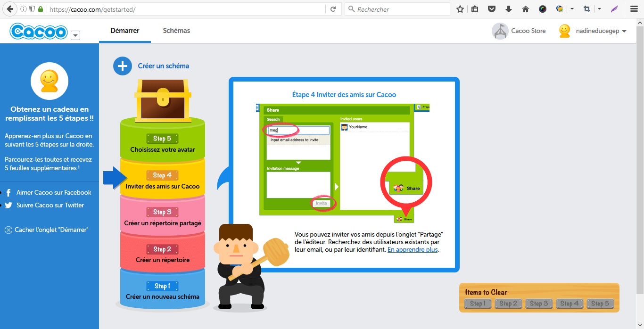Click the blue plus create icon
The width and height of the screenshot is (644, 329).
coord(123,66)
